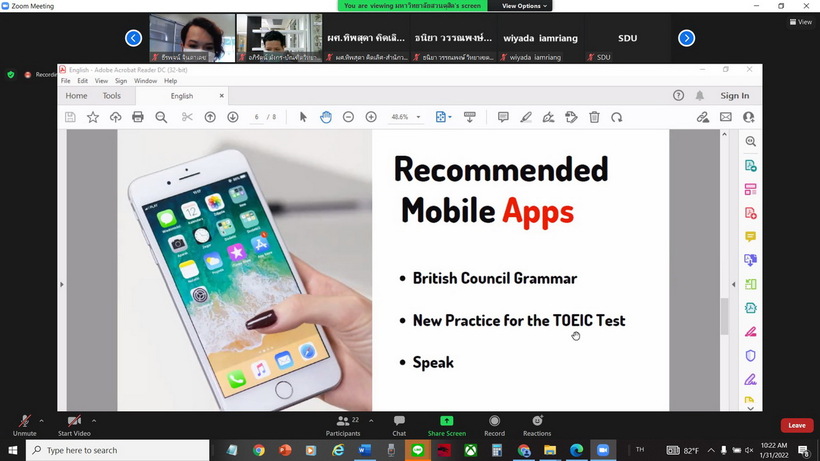Expand audio options arrow next to Unmute

tap(41, 420)
